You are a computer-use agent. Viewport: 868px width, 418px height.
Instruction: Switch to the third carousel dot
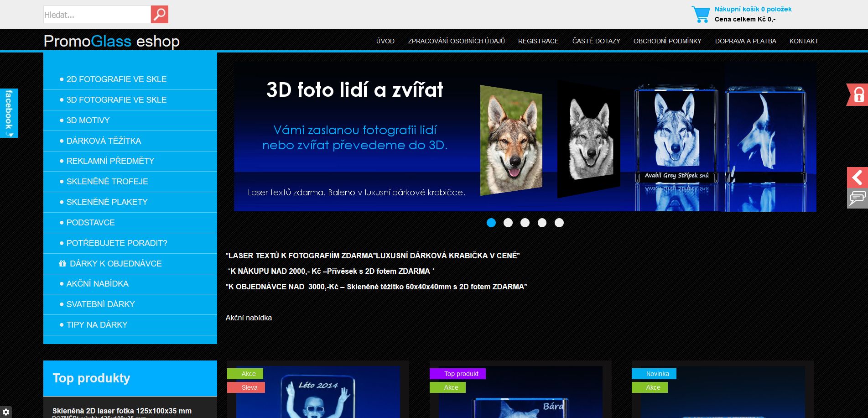click(525, 223)
